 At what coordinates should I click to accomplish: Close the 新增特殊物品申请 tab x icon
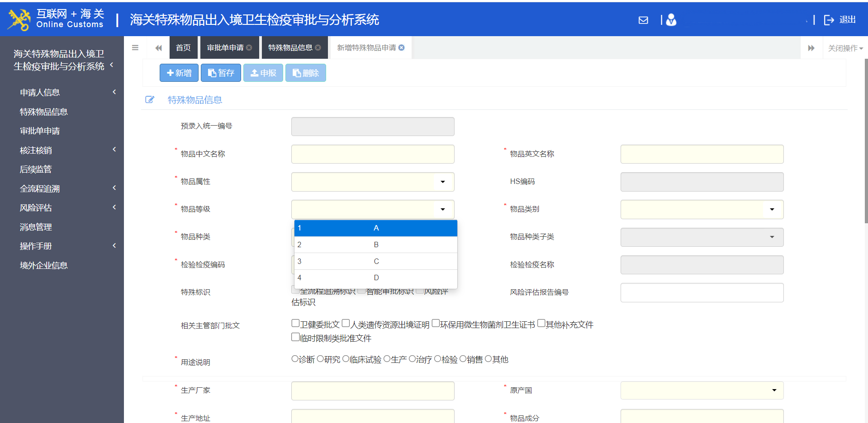402,48
